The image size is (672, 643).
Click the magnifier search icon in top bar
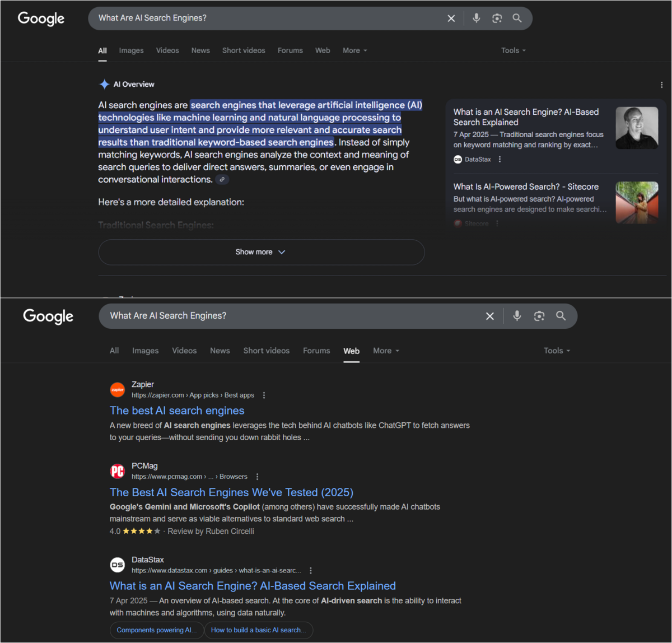click(517, 18)
